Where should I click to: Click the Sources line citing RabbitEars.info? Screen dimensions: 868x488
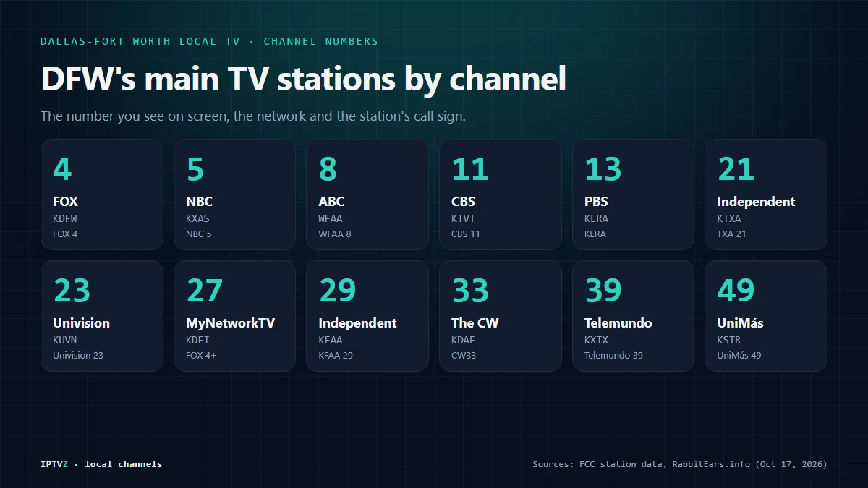point(680,464)
